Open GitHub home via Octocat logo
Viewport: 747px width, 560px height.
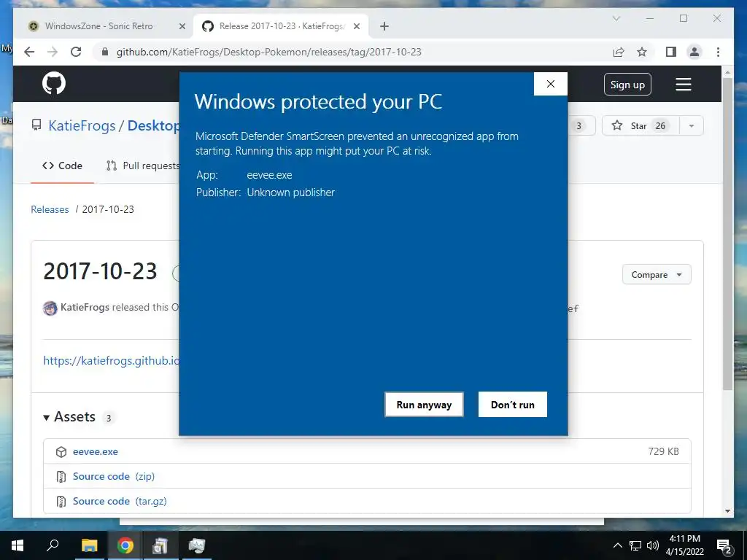point(54,84)
